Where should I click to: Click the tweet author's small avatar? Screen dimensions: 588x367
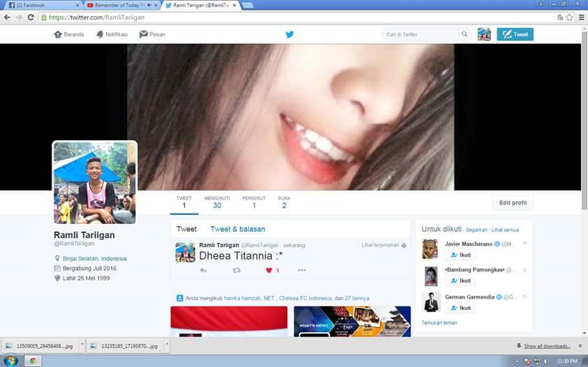click(x=186, y=252)
